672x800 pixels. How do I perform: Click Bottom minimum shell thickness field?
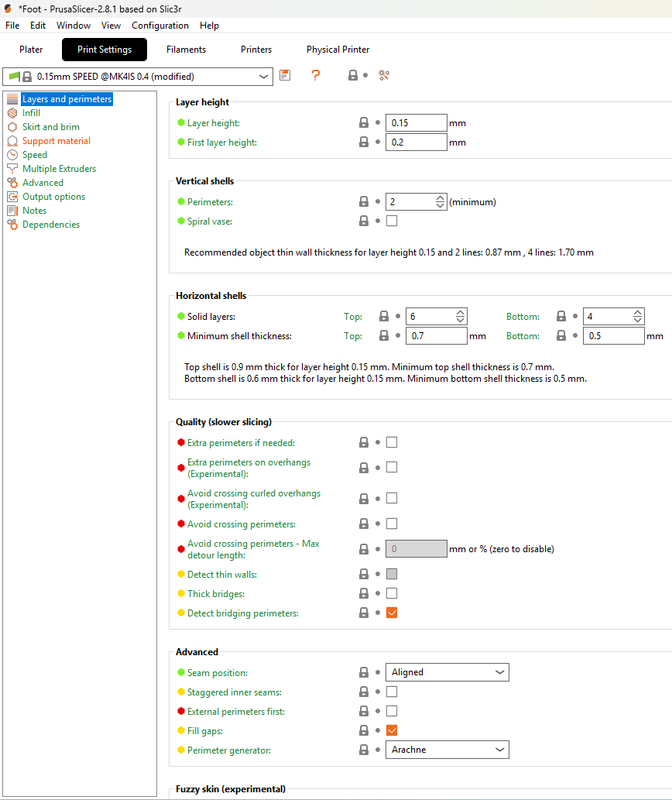pyautogui.click(x=613, y=335)
